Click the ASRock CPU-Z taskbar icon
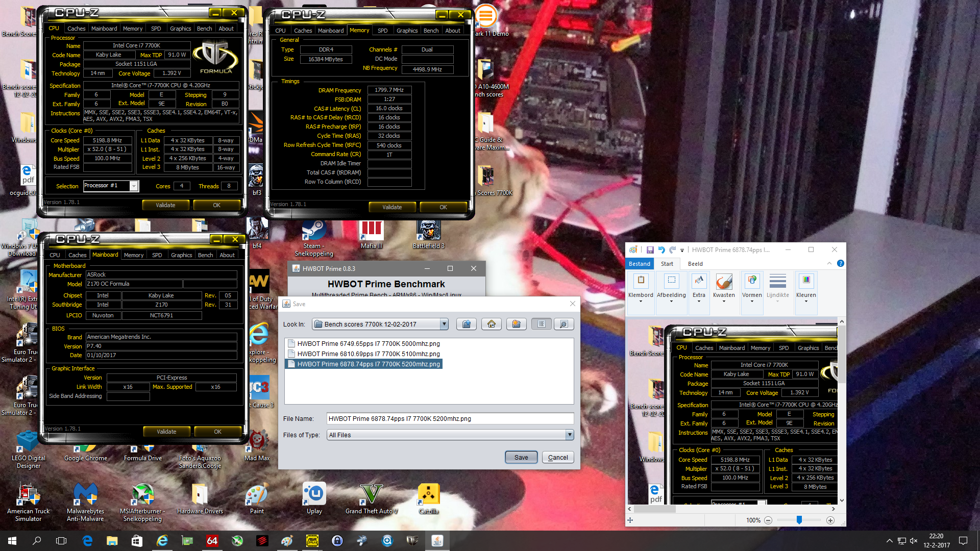980x551 pixels. click(x=312, y=541)
